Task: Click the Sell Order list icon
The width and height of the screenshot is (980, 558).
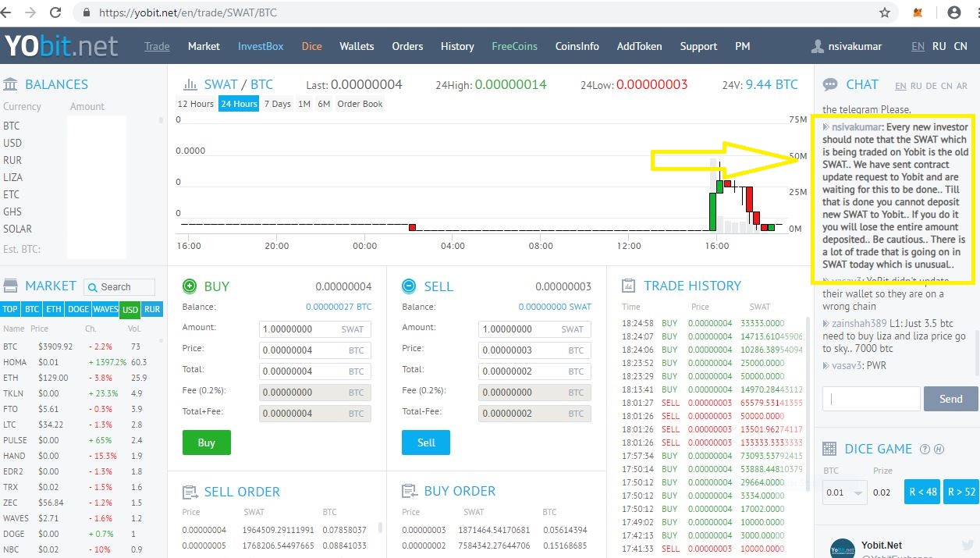Action: pyautogui.click(x=190, y=492)
